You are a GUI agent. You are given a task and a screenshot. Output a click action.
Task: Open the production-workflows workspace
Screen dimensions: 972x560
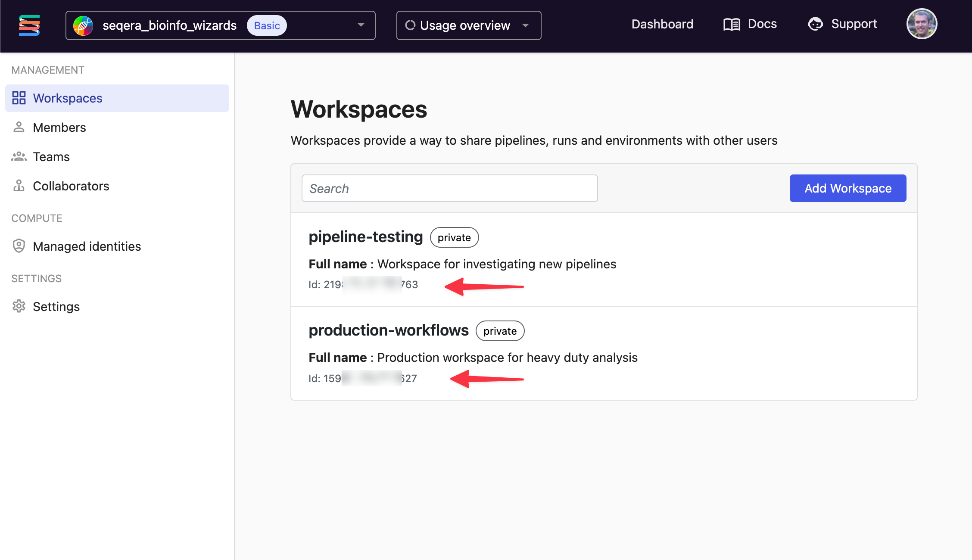coord(388,330)
